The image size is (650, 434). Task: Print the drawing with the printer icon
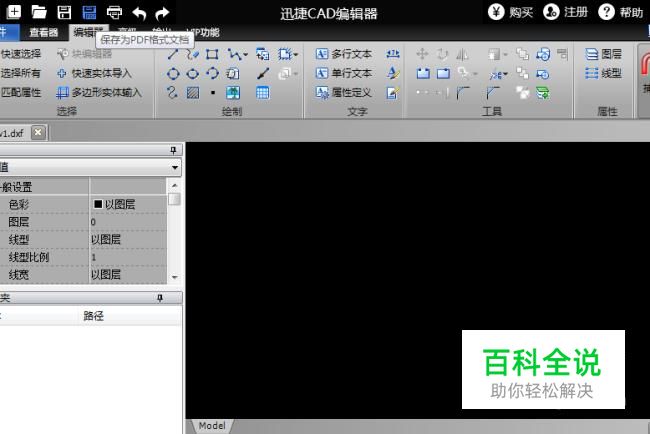click(114, 12)
